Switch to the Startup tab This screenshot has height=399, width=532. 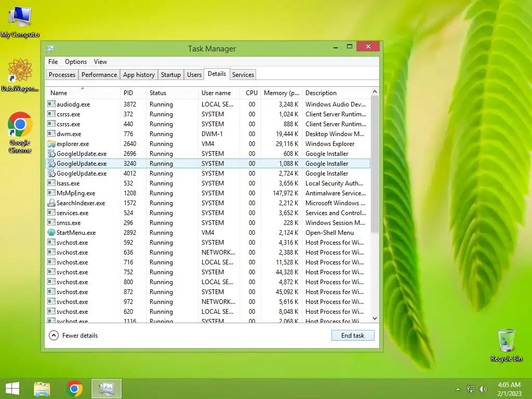(170, 75)
